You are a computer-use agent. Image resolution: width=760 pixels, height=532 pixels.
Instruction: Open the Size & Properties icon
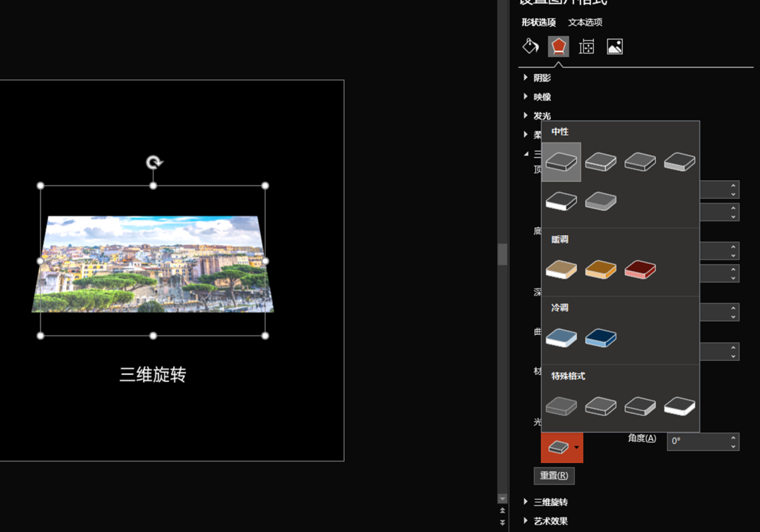point(586,46)
